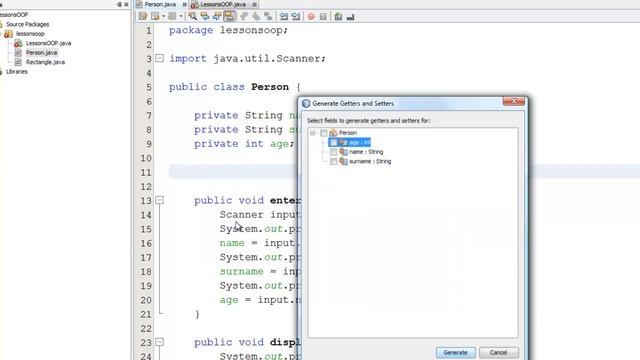Close the Person.java tab
Image resolution: width=640 pixels, height=360 pixels.
click(x=185, y=4)
